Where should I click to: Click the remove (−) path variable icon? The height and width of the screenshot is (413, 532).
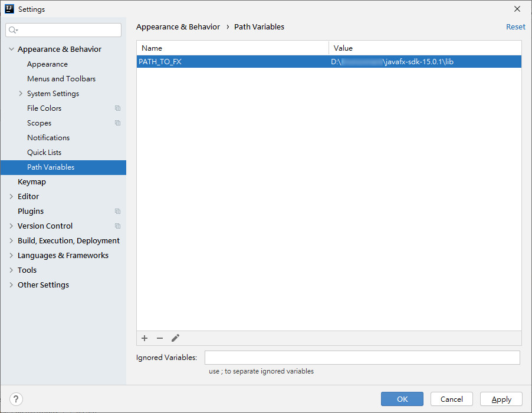(160, 338)
